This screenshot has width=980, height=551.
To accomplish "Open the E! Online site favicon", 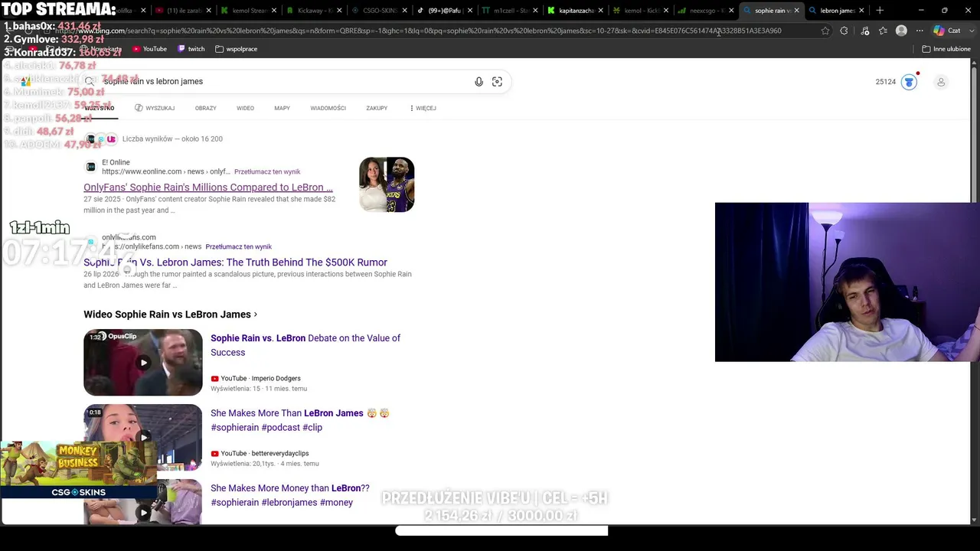I will pos(91,167).
